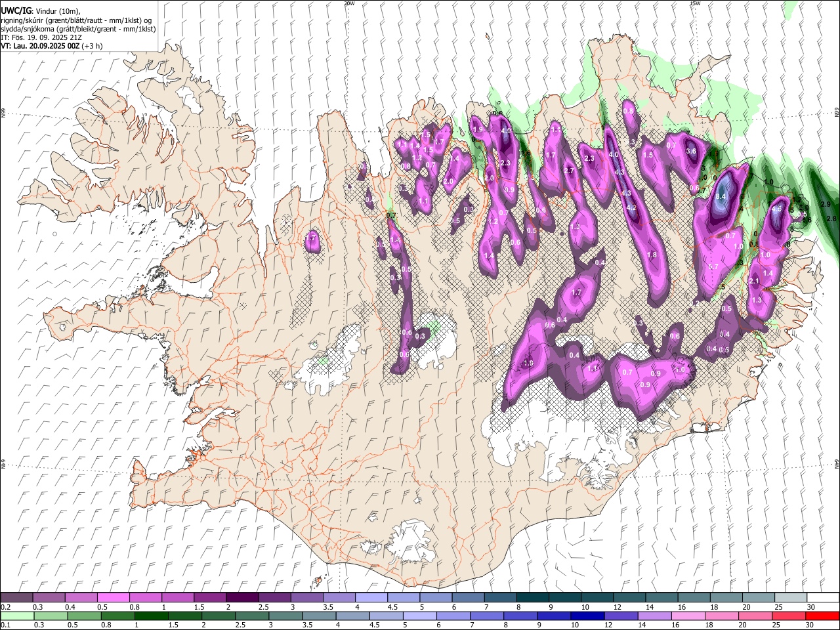Click the '66N' latitude label on the left edge
Image resolution: width=840 pixels, height=630 pixels.
click(x=3, y=113)
